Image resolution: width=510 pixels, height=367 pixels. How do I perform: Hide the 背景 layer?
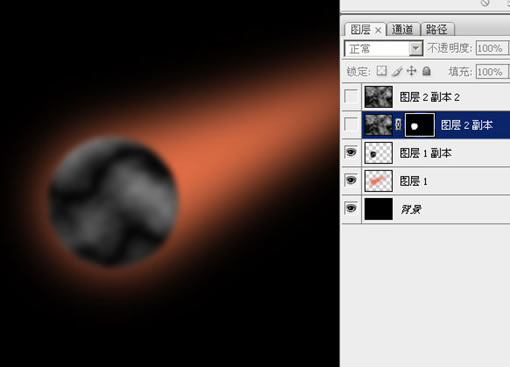pyautogui.click(x=351, y=209)
